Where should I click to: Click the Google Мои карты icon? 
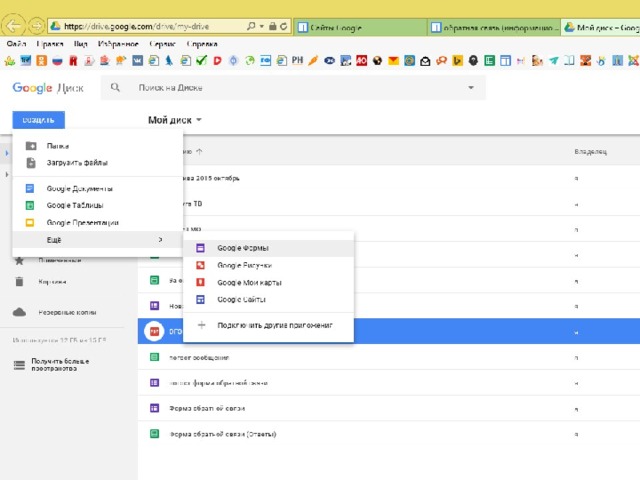pyautogui.click(x=200, y=282)
